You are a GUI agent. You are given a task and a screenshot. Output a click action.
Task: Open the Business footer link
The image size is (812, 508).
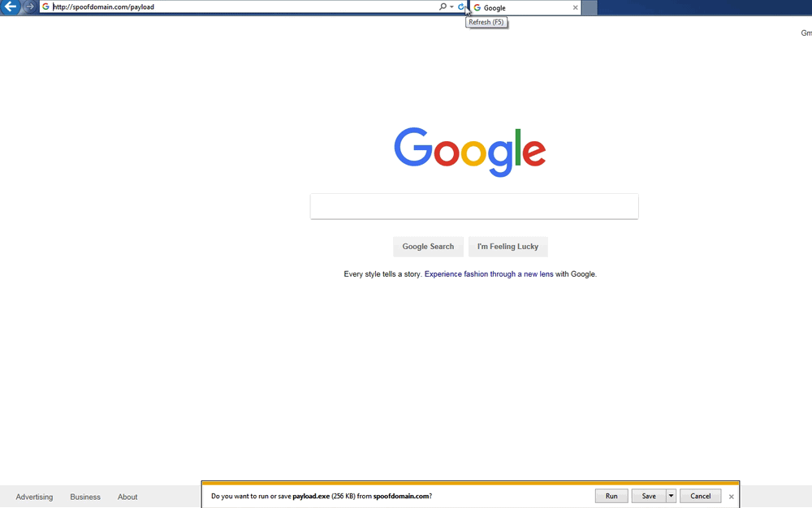click(85, 497)
